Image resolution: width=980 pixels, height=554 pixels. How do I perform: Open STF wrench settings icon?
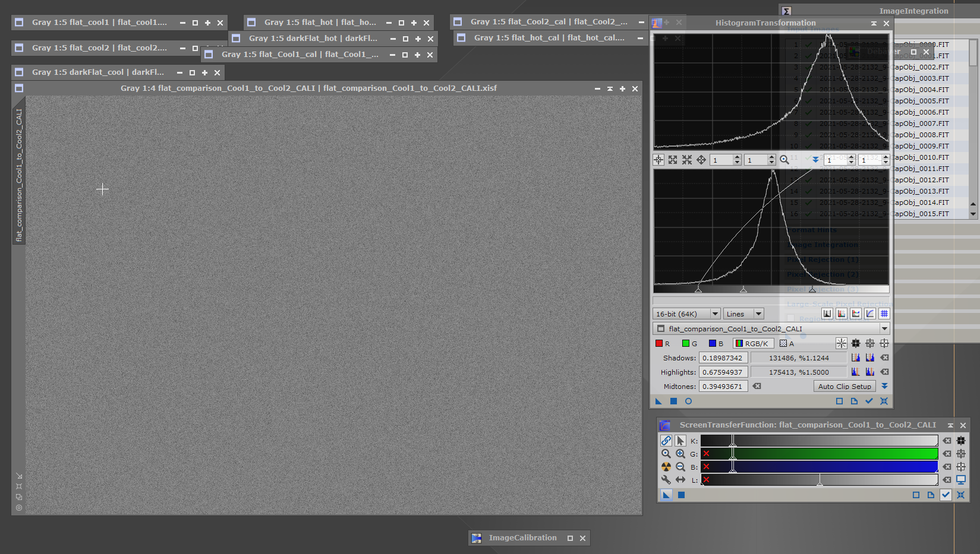[x=666, y=480]
